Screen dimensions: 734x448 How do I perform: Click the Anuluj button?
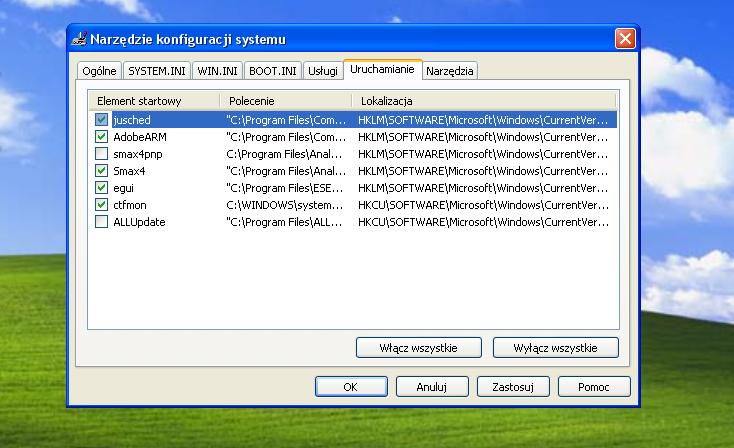(432, 387)
